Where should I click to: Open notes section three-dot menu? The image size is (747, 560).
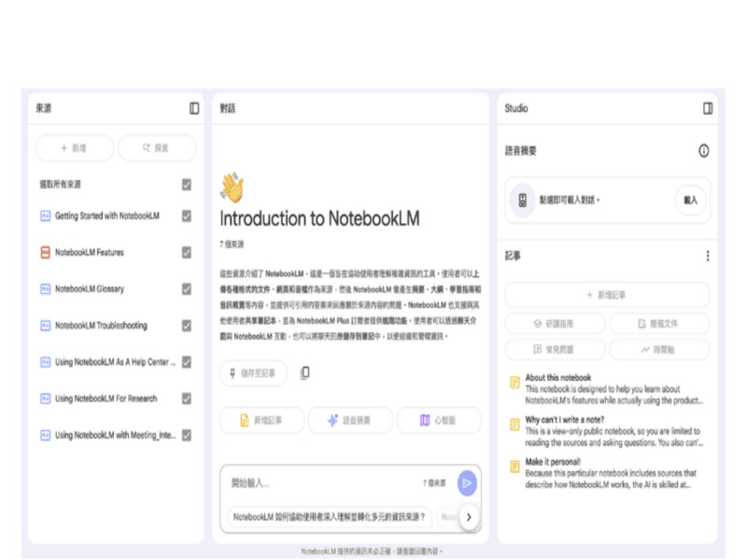[x=708, y=256]
